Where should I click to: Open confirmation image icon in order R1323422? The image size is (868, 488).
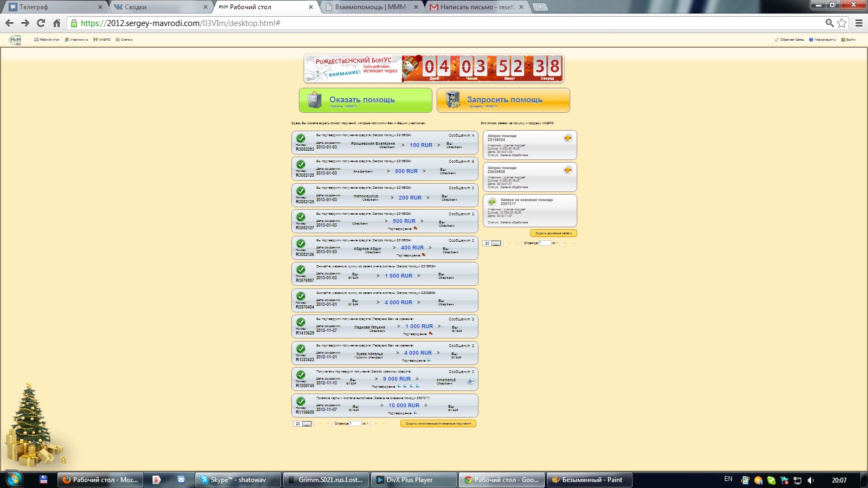pos(429,360)
